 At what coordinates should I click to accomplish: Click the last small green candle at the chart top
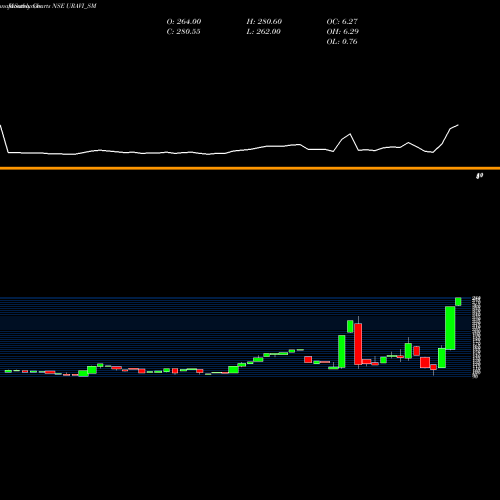458,301
